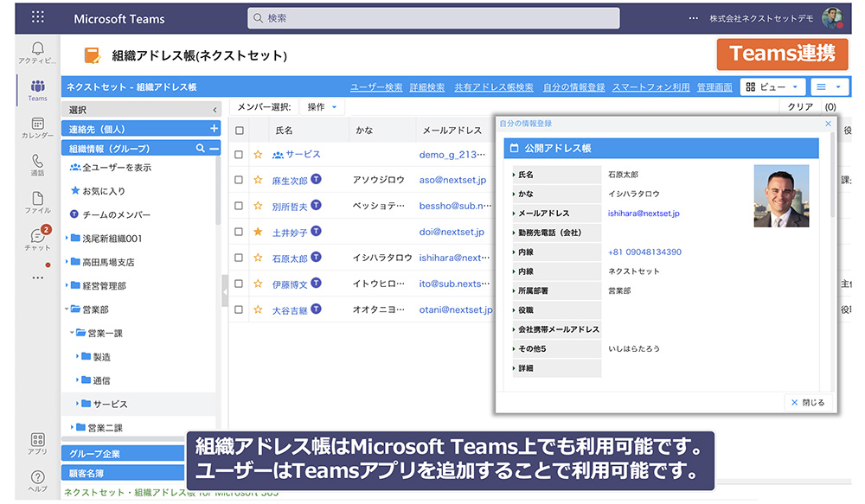This screenshot has width=865, height=504.
Task: Star the サービス group row
Action: [258, 155]
